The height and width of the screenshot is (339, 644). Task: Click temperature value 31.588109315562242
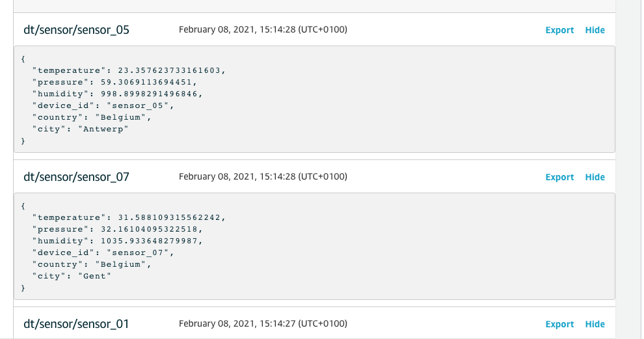[x=172, y=217]
